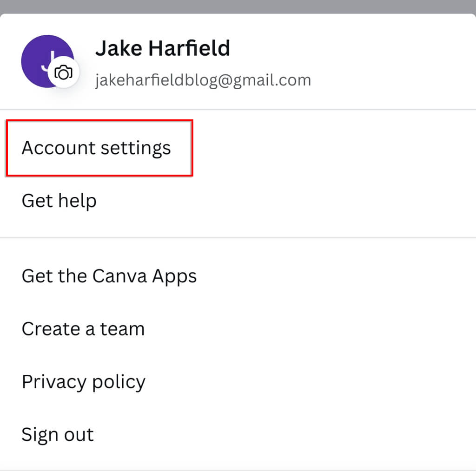
Task: Click the jakeharfieldblog@gmail.com email address
Action: click(x=203, y=80)
